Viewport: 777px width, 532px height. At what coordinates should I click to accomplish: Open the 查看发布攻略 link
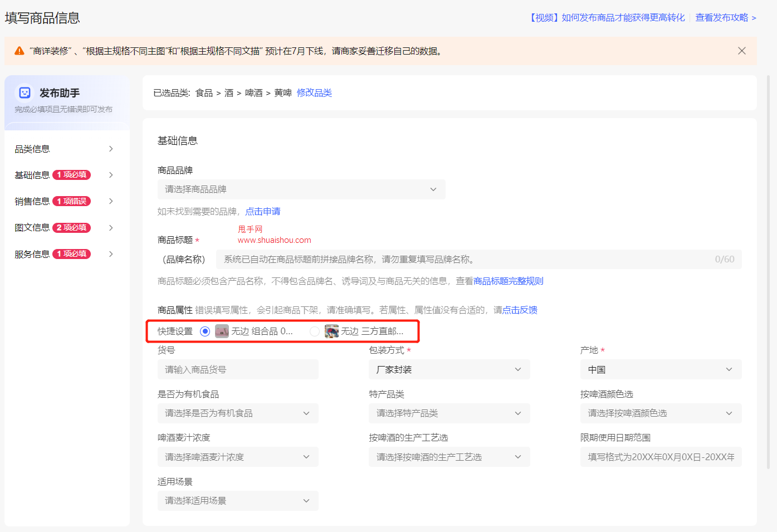tap(726, 18)
